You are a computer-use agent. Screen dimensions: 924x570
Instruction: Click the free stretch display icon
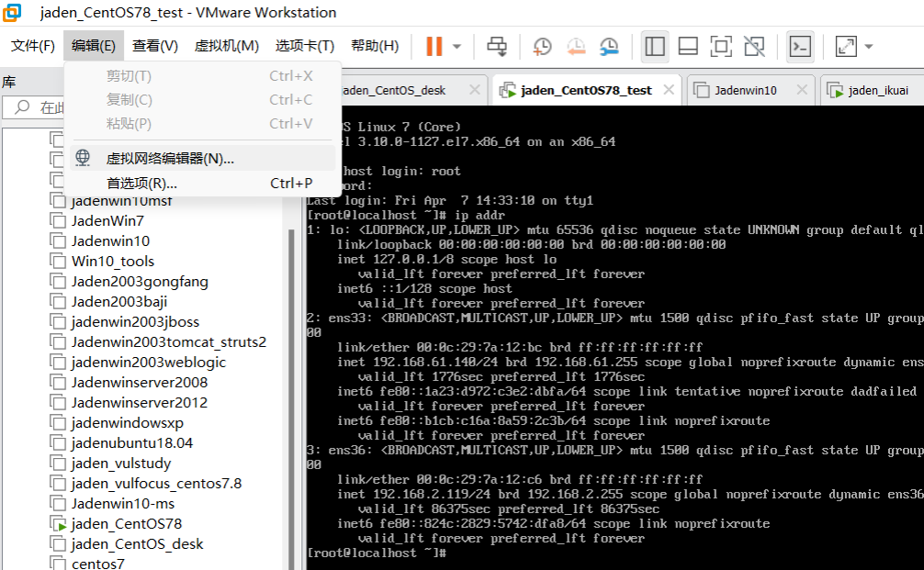[846, 46]
